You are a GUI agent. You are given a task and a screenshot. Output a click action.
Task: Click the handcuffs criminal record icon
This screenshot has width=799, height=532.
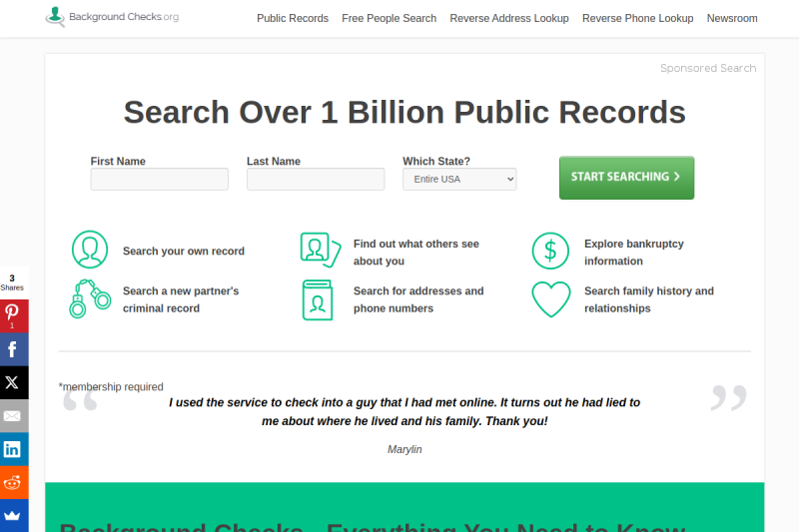(90, 298)
